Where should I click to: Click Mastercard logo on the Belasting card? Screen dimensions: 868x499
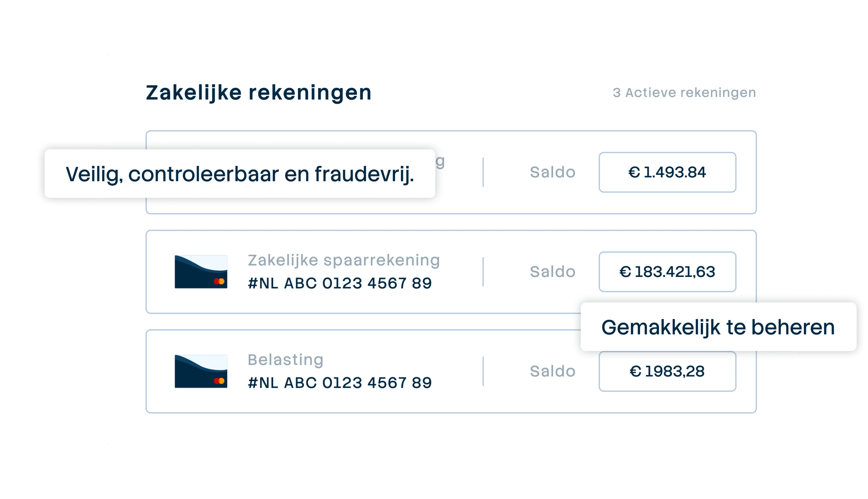[219, 381]
